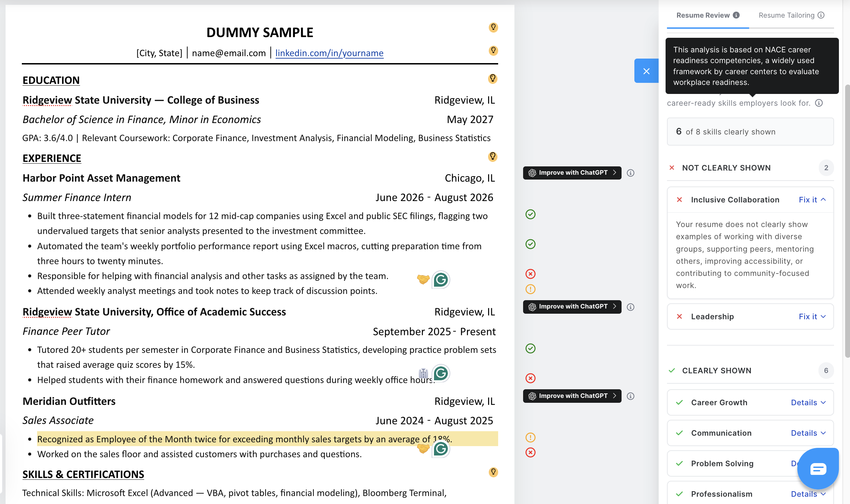Image resolution: width=850 pixels, height=504 pixels.
Task: Click the count badge '2' next to NOT CLEARLY SHOWN
Action: click(826, 168)
